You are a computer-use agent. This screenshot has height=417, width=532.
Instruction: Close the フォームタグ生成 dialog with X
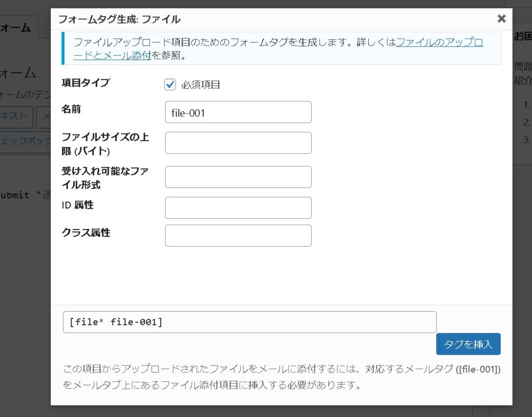(501, 19)
